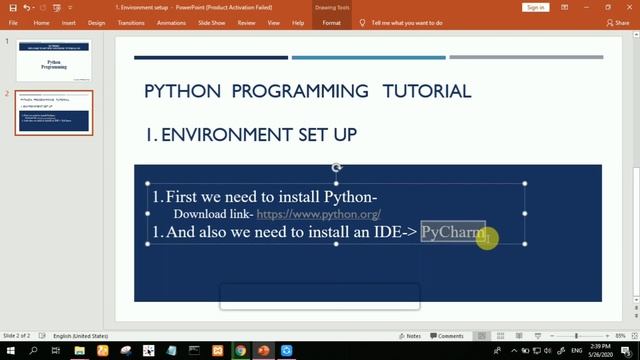Click the Undo arrow icon
640x360 pixels.
pos(26,8)
